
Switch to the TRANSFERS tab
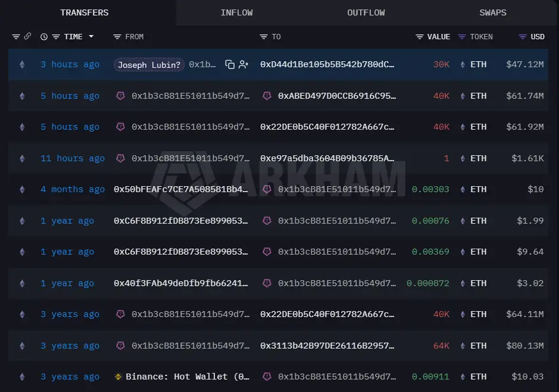pyautogui.click(x=84, y=13)
